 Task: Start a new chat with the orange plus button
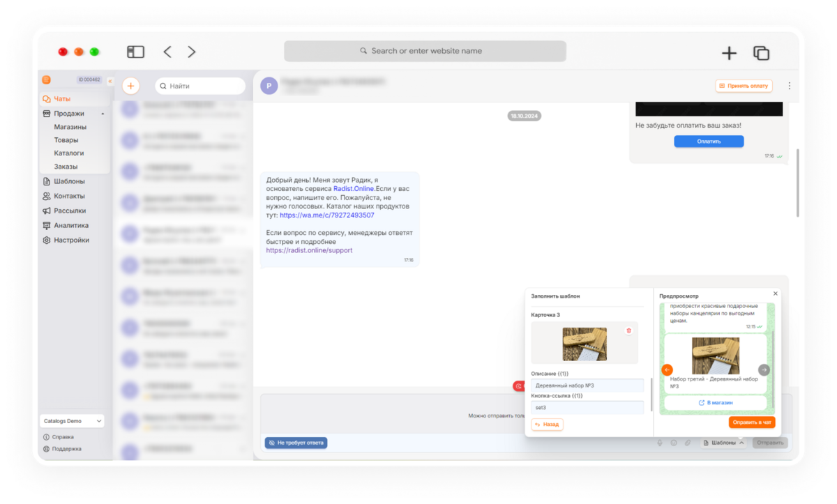131,86
